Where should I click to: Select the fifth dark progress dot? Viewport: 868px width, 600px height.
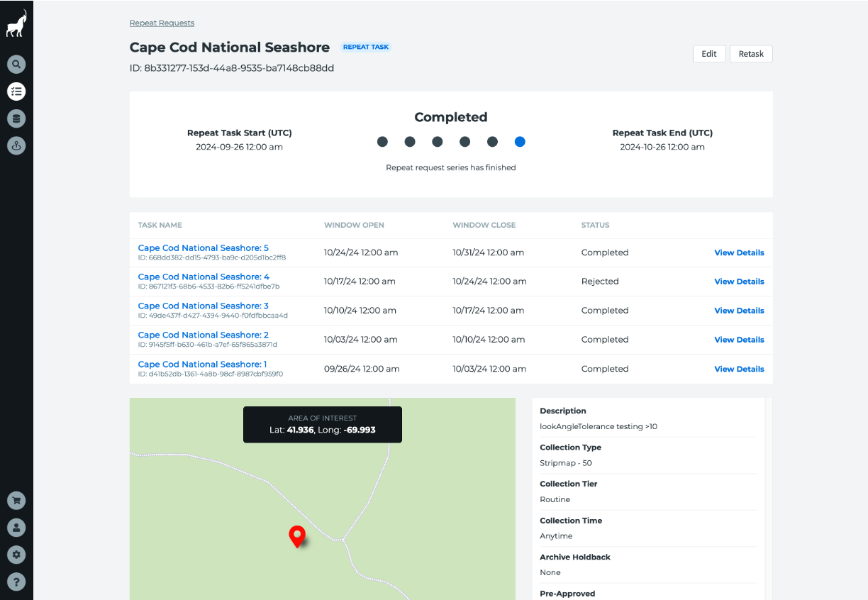[492, 142]
